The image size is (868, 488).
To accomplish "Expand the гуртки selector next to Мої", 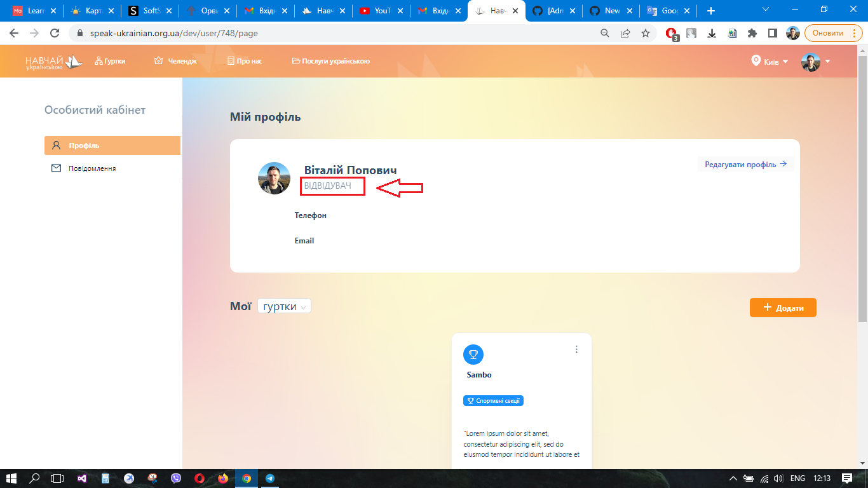I will tap(284, 307).
